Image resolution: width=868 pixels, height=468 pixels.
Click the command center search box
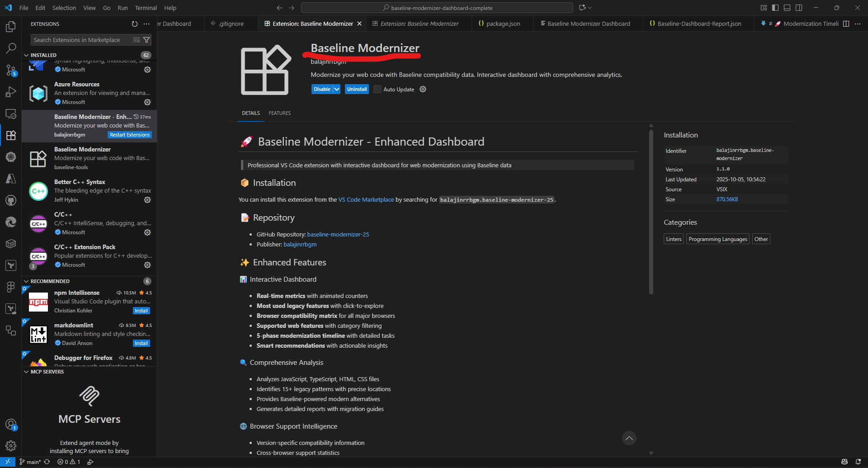(437, 8)
